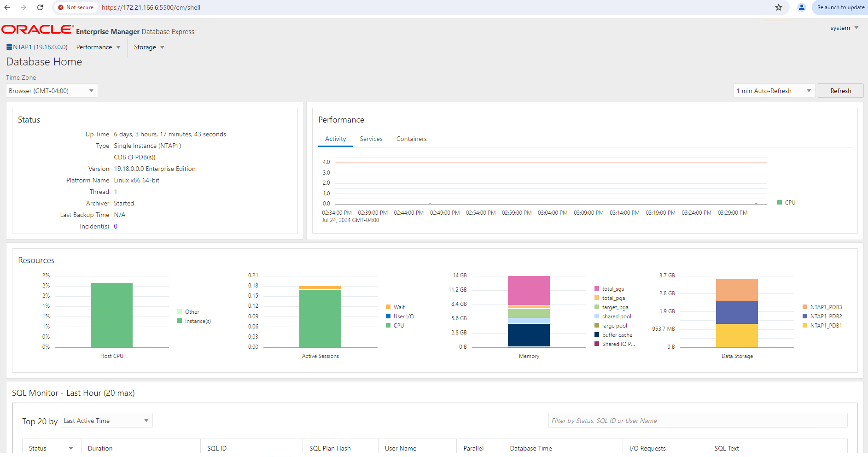Open the Time Zone dropdown
The image size is (868, 457).
click(52, 91)
